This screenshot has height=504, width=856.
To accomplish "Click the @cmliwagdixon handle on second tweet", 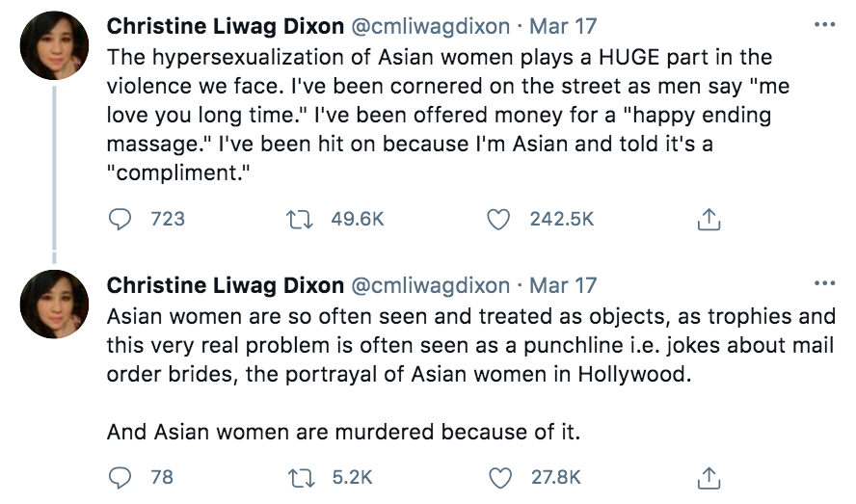I will tap(430, 285).
